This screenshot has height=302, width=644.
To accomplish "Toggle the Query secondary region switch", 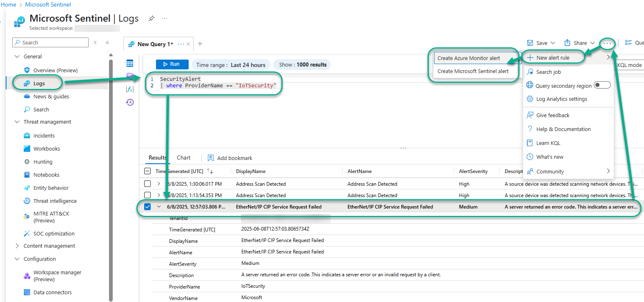I will coord(602,85).
